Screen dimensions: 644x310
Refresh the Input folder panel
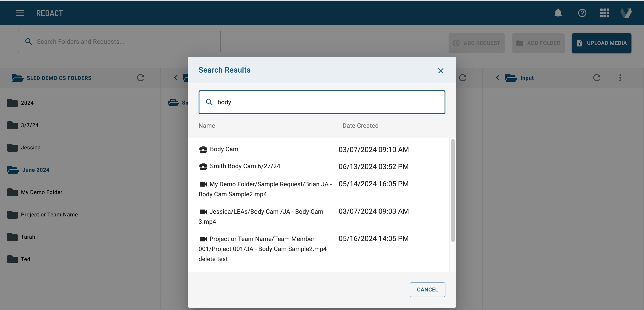tap(597, 78)
